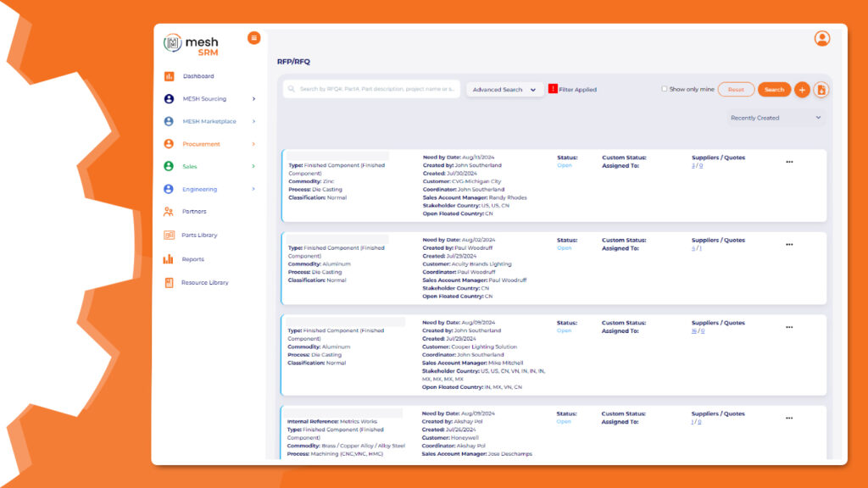The image size is (868, 488).
Task: Click 'Open Floated Country: IN, MX, VN, CN' text
Action: [471, 387]
